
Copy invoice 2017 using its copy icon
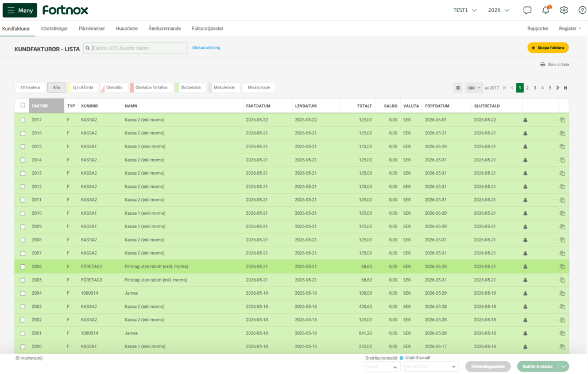click(x=562, y=120)
